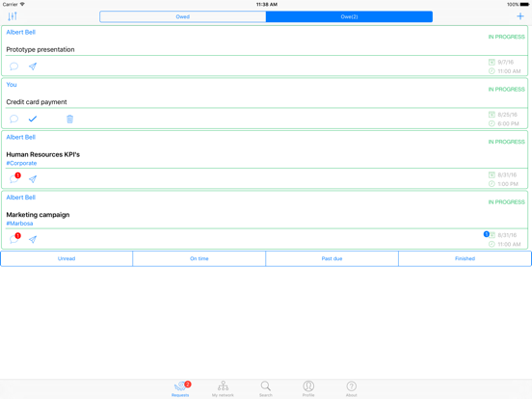532x399 pixels.
Task: Switch to the Owed segment
Action: [x=182, y=16]
